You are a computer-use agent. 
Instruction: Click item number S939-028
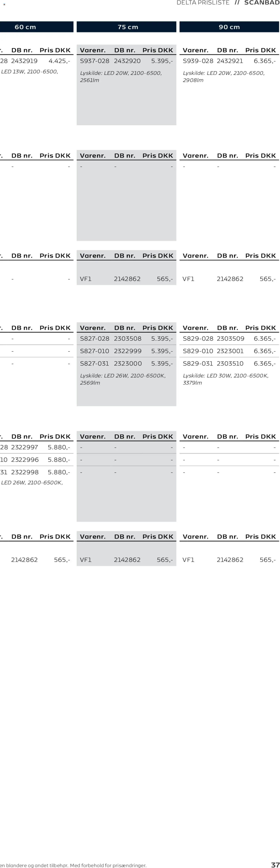pos(198,61)
